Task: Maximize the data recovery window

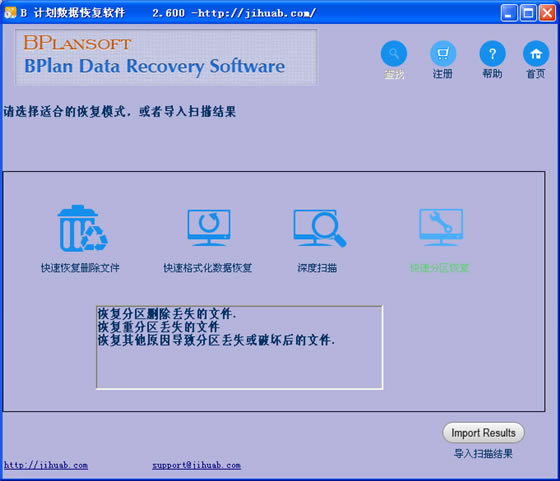Action: (x=528, y=13)
